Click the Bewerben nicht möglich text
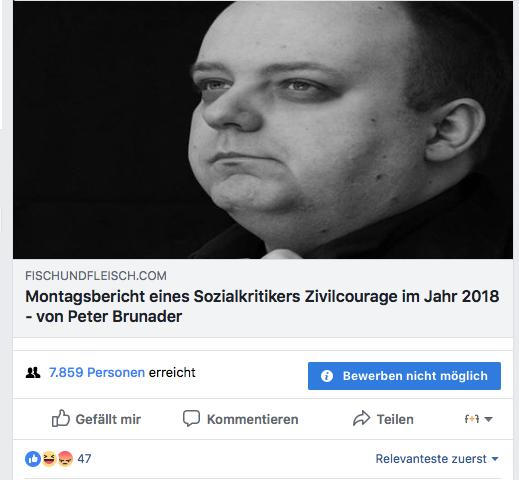 tap(415, 376)
